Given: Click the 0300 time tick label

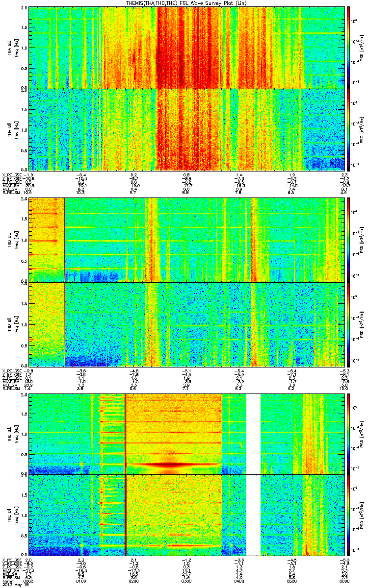Looking at the screenshot, I should click(x=186, y=581).
